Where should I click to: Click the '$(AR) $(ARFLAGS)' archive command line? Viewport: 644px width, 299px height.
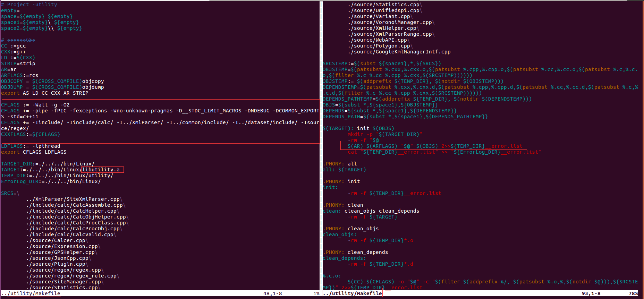tap(435, 146)
